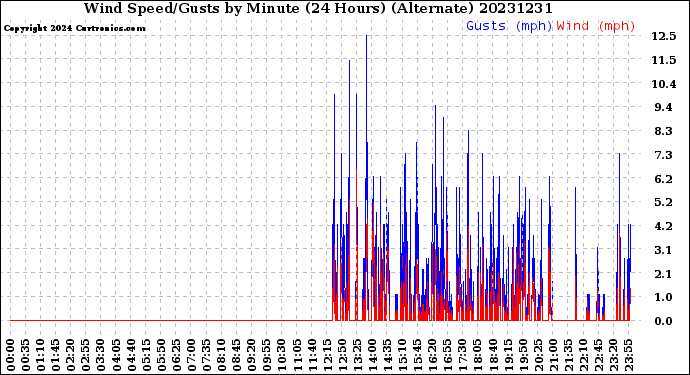Click the 22:45 time label
The image size is (690, 375).
point(598,355)
